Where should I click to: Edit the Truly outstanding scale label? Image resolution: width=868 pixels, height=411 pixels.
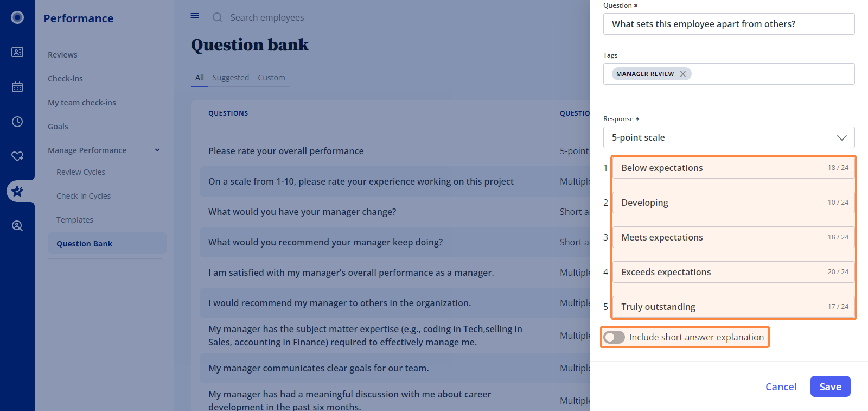(x=733, y=306)
